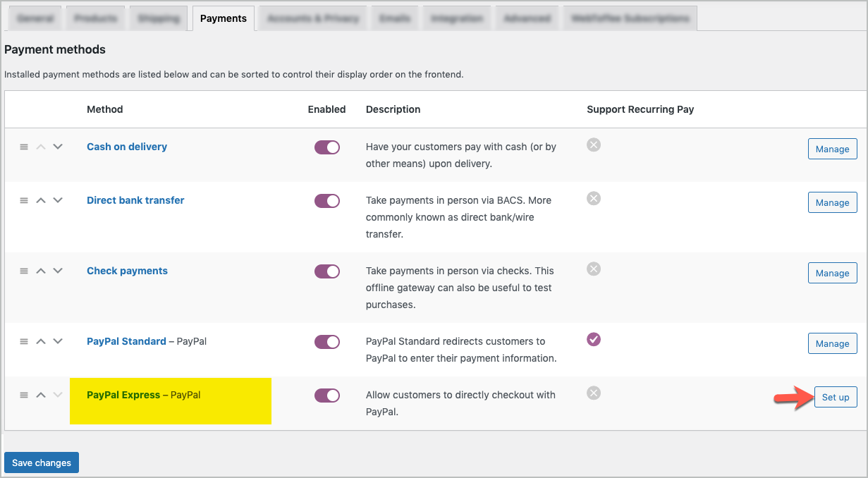Move Check payments up with arrow
The image size is (868, 478).
(41, 271)
